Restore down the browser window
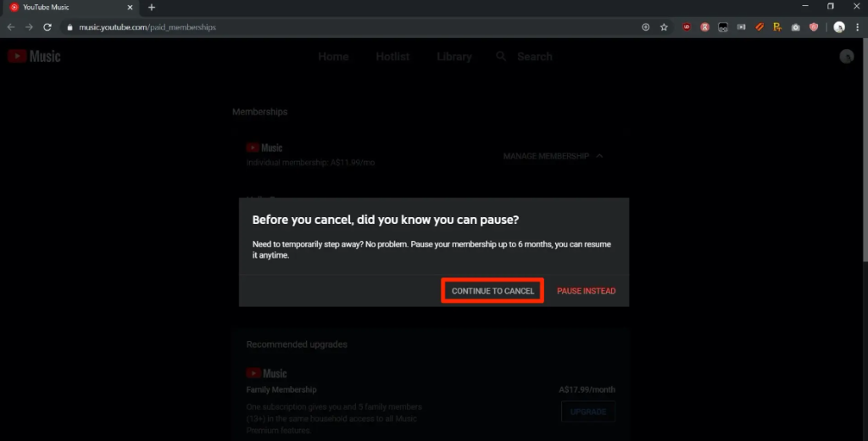Screen dimensions: 868x441 point(831,6)
